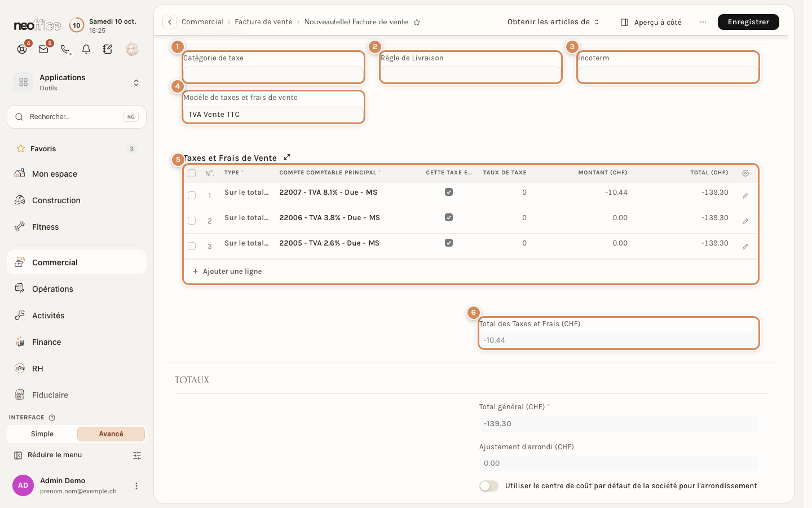This screenshot has height=508, width=812.
Task: Click the Enregistrer button
Action: tap(748, 22)
